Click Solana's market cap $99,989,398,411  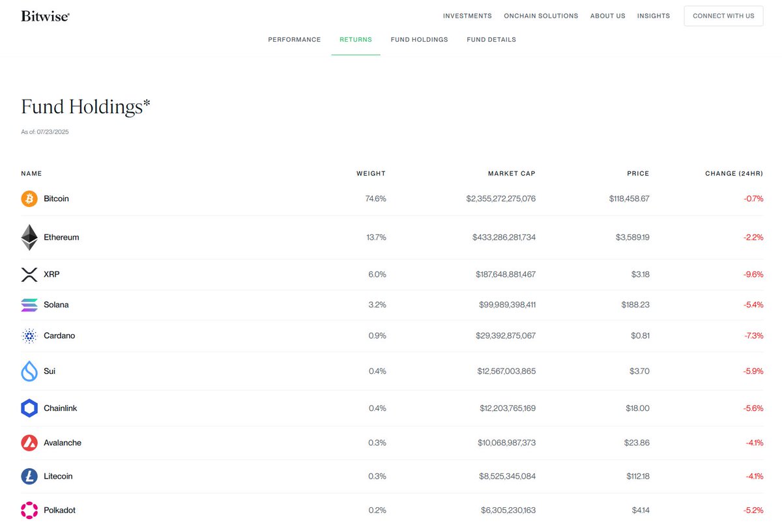click(x=507, y=305)
